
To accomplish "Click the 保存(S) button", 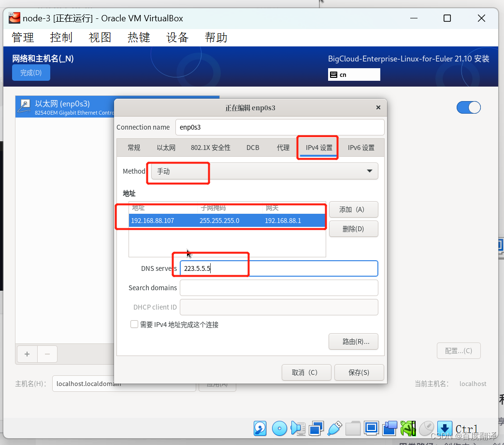I will coord(359,372).
